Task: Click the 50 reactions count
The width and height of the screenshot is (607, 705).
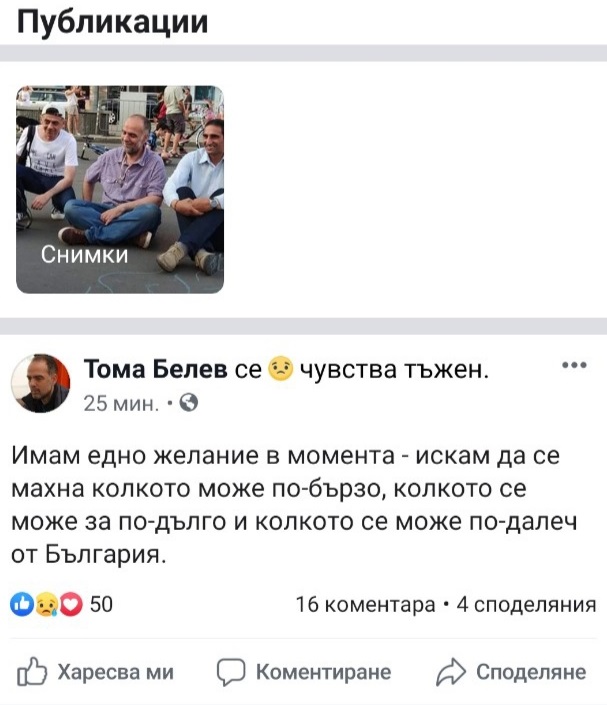Action: [x=101, y=604]
